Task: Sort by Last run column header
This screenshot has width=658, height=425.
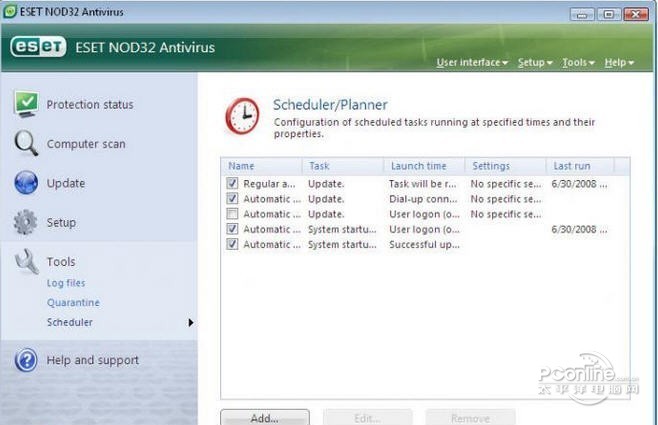Action: coord(580,166)
